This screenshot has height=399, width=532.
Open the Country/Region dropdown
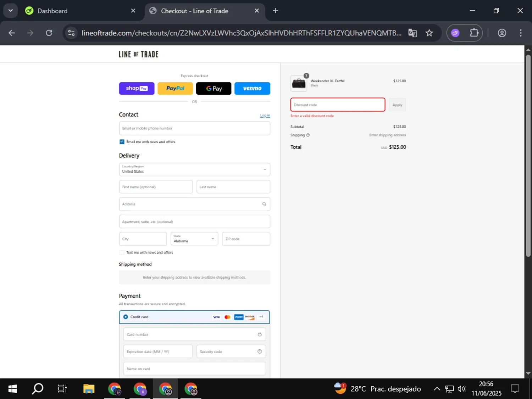coord(194,170)
